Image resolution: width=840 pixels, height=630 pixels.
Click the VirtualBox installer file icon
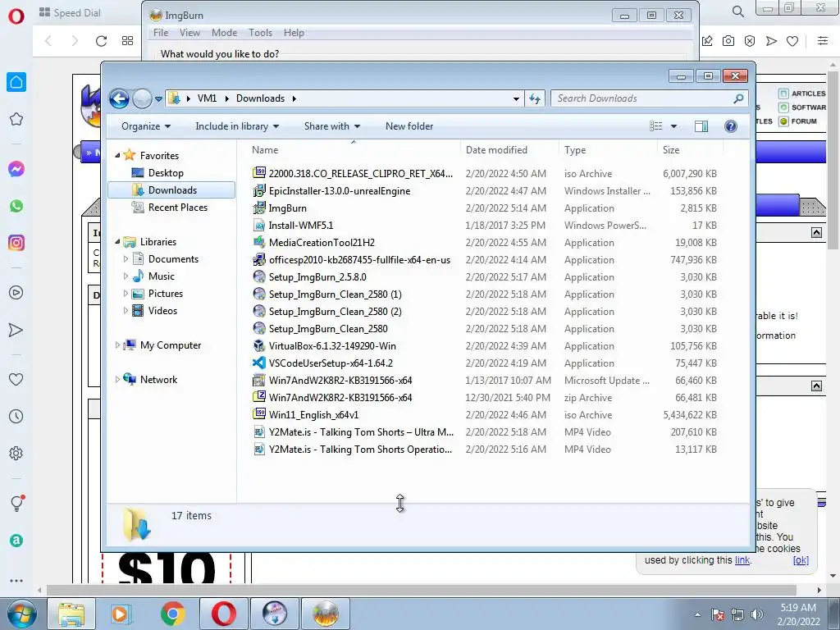259,345
